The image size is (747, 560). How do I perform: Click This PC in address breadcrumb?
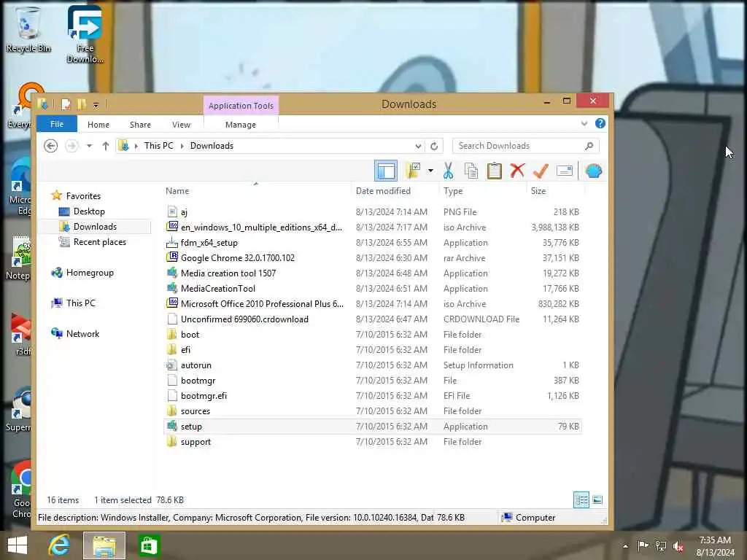158,146
